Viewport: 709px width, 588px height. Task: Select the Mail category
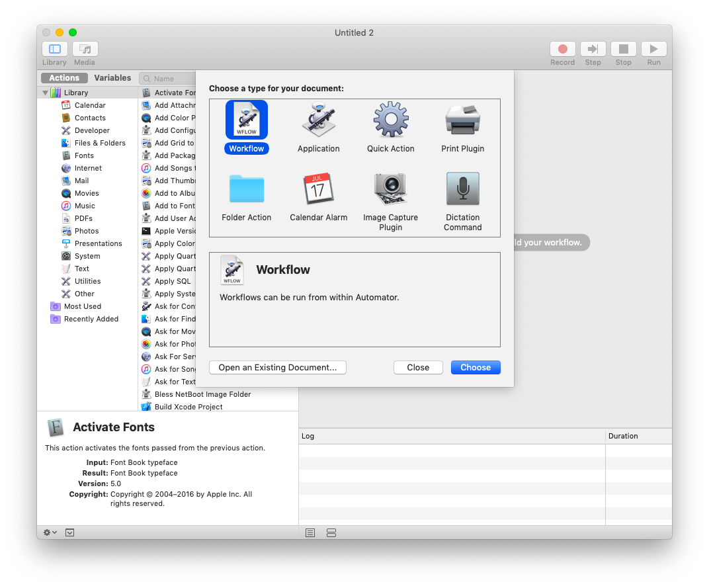click(x=81, y=181)
